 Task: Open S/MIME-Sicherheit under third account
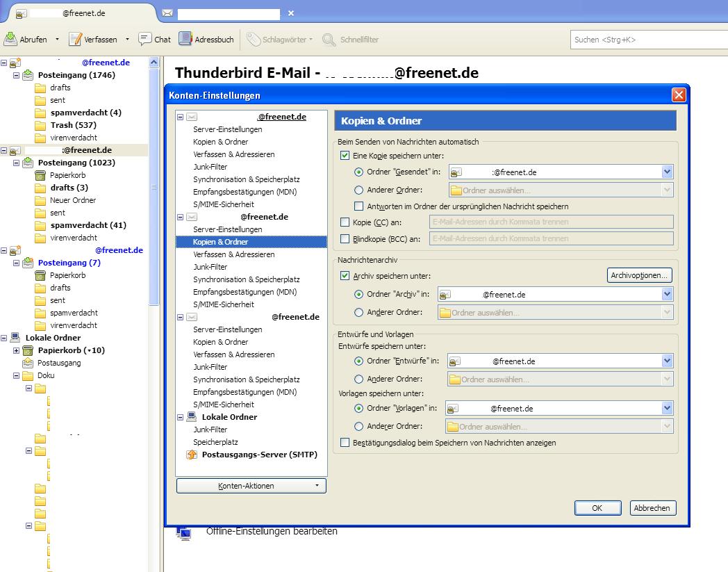tap(224, 405)
